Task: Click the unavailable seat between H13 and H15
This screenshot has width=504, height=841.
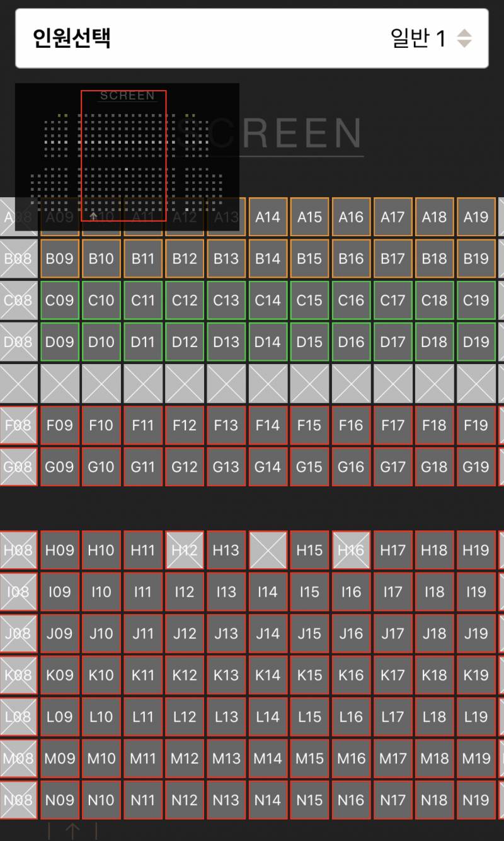Action: coord(268,550)
